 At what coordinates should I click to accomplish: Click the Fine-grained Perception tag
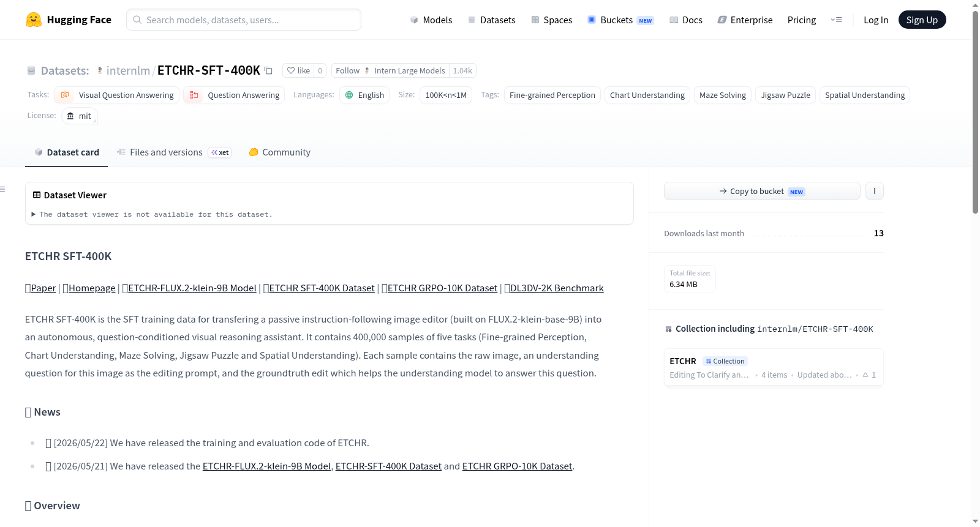pyautogui.click(x=552, y=95)
